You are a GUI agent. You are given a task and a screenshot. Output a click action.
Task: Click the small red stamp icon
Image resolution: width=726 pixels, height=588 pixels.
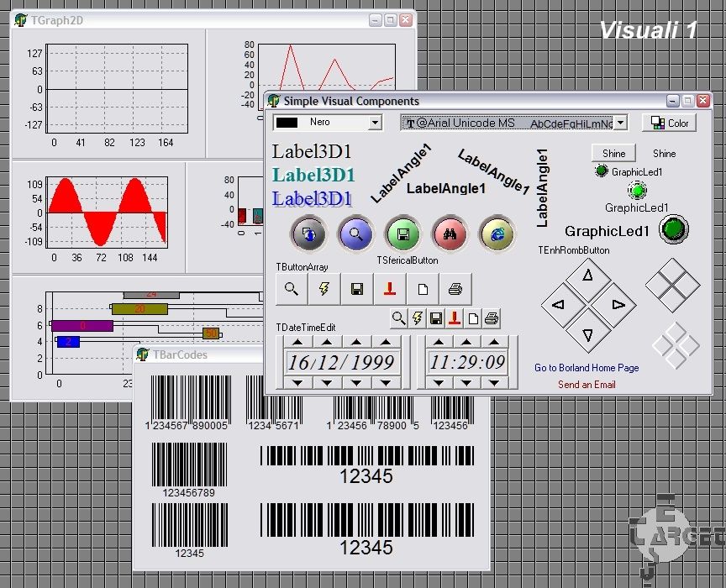pyautogui.click(x=455, y=318)
